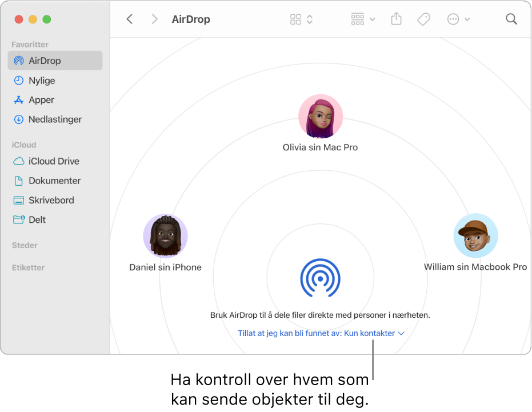This screenshot has width=532, height=412.
Task: Expand the Steder sidebar section
Action: tap(25, 245)
